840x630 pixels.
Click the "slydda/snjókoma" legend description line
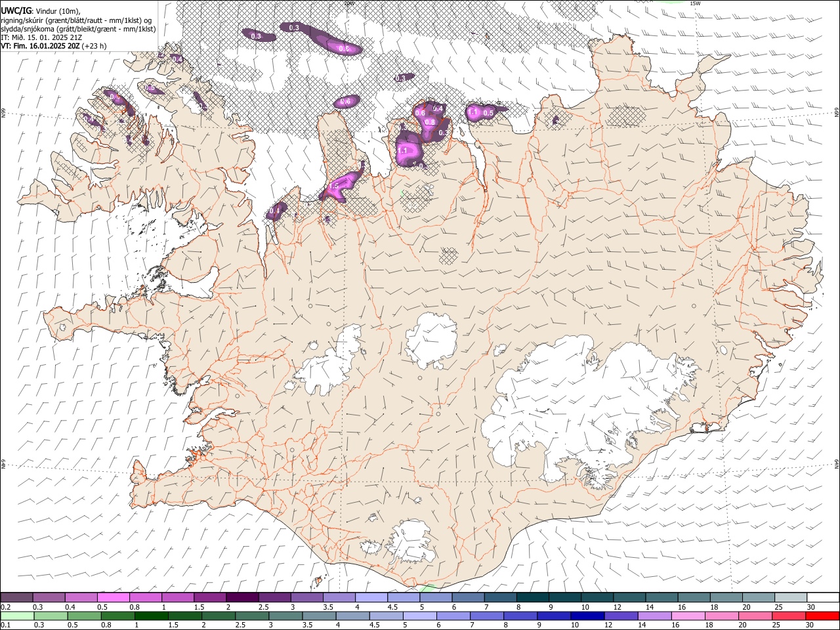pyautogui.click(x=78, y=29)
